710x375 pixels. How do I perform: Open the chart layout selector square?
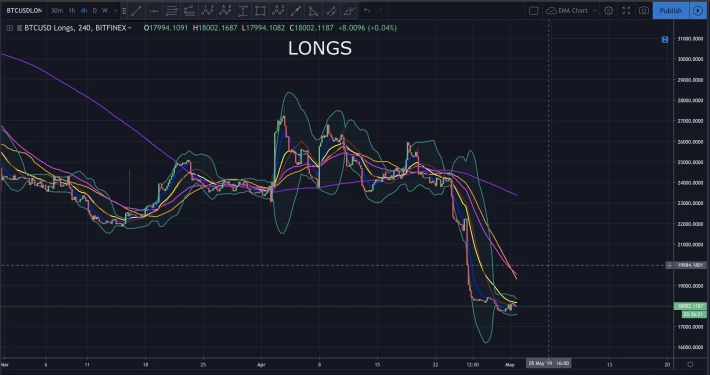(x=534, y=10)
